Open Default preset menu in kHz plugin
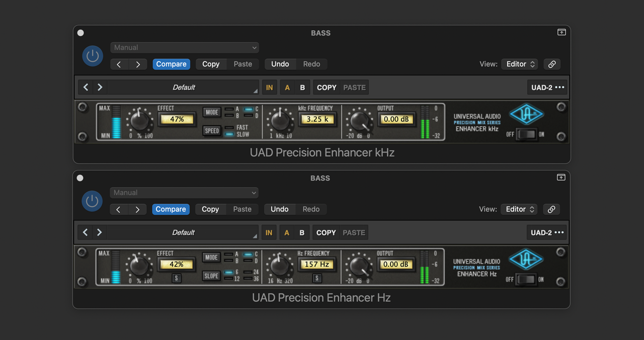 (x=184, y=87)
